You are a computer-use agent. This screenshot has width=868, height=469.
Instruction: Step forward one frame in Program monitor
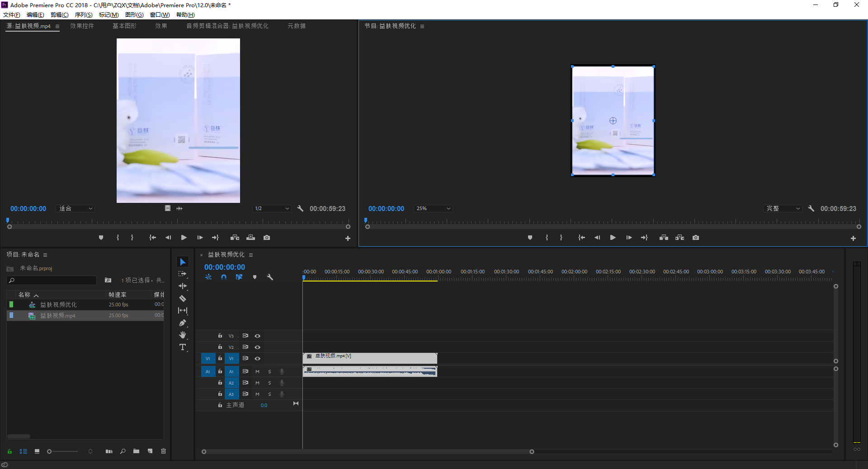(x=629, y=238)
